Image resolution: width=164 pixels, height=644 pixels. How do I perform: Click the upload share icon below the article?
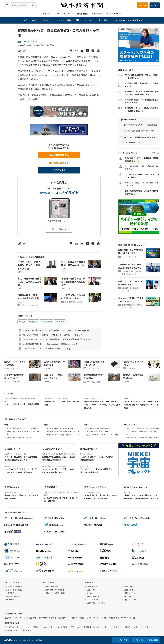(98, 244)
